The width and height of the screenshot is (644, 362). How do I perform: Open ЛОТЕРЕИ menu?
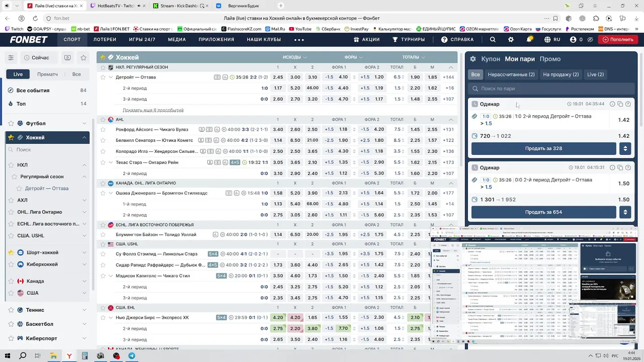[x=105, y=39]
